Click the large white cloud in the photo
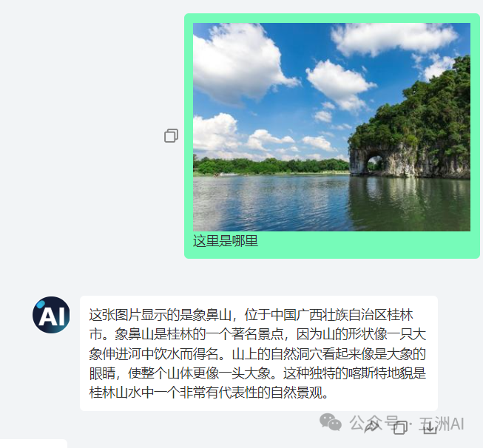Viewport: 483px width, 448px height. point(237,61)
